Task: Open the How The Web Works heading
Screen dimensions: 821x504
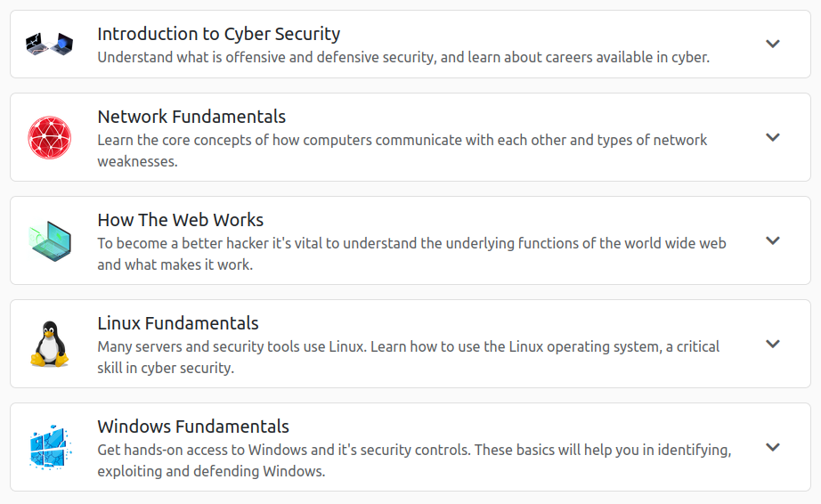Action: (180, 220)
